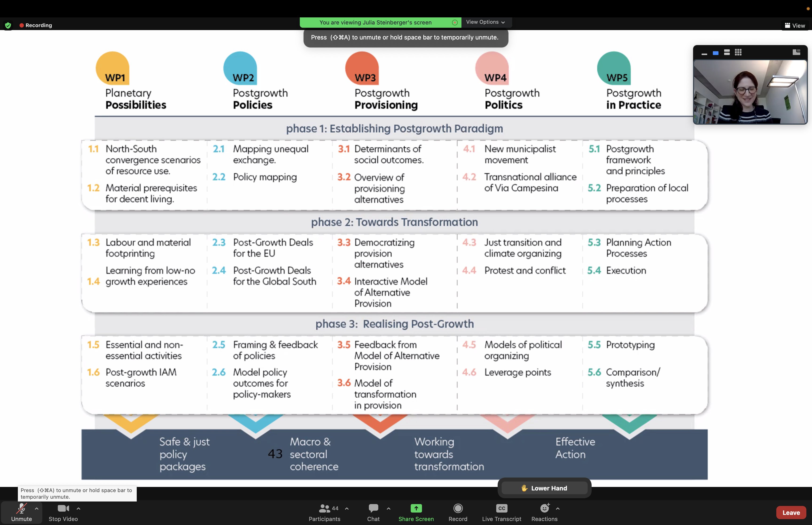Viewport: 812px width, 525px height.
Task: Expand video options arrow beside Stop Video
Action: [78, 508]
